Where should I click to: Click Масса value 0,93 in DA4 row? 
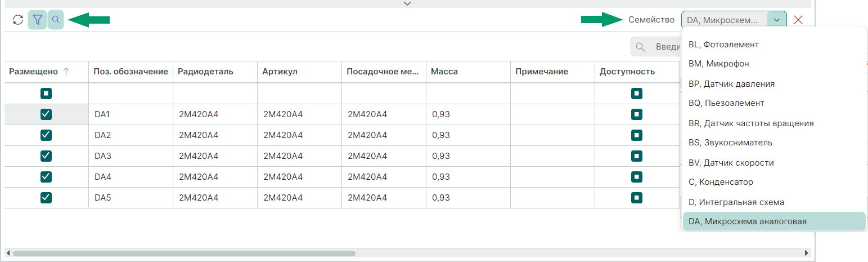(x=468, y=177)
